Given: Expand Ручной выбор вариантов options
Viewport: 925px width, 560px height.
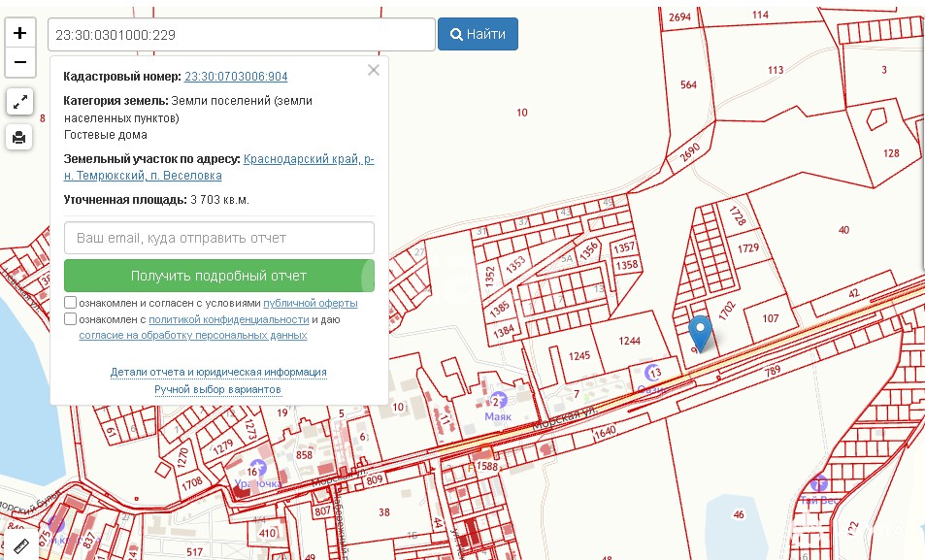Looking at the screenshot, I should pyautogui.click(x=218, y=389).
